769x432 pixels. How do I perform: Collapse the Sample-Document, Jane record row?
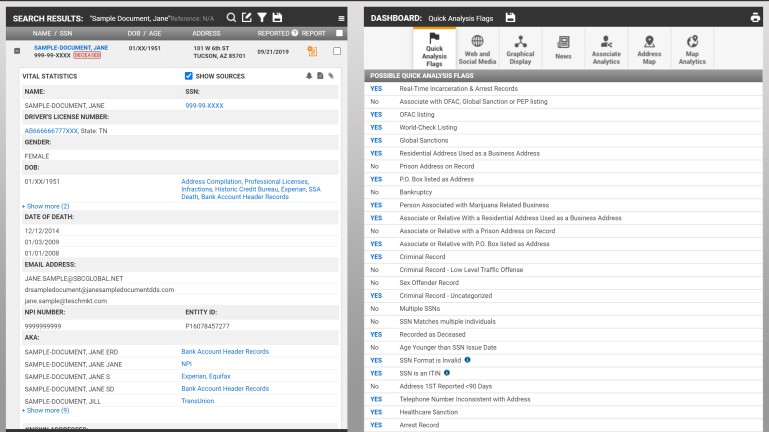point(17,51)
